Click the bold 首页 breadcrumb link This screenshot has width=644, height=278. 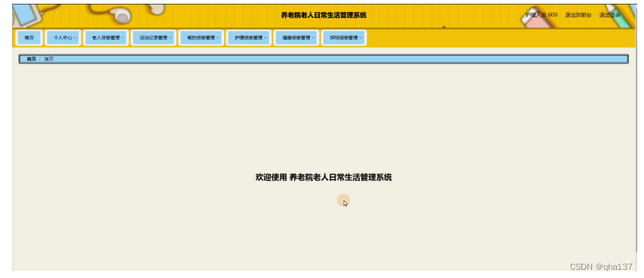tap(31, 59)
